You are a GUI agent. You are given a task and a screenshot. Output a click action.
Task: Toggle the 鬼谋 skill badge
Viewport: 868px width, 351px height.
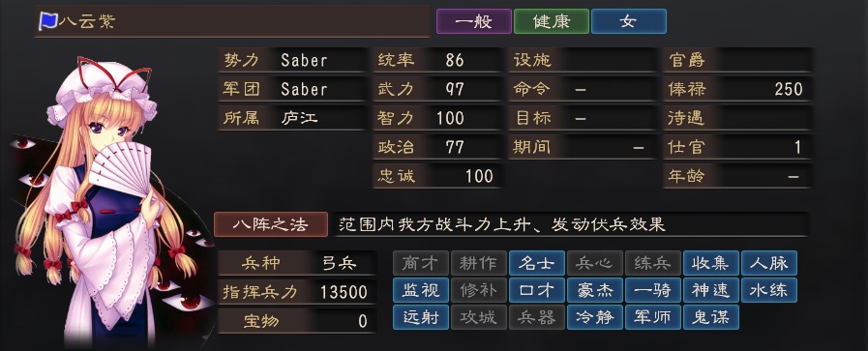click(x=711, y=317)
